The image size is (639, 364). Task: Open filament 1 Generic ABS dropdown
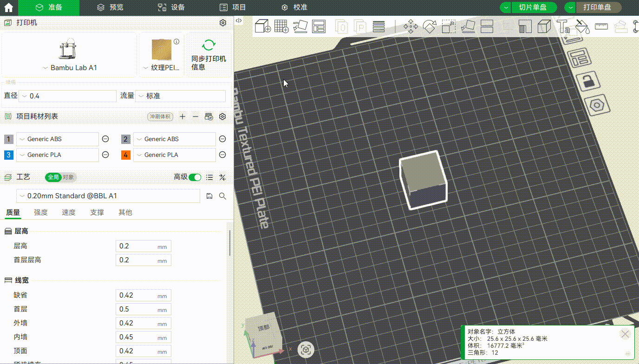pos(58,139)
